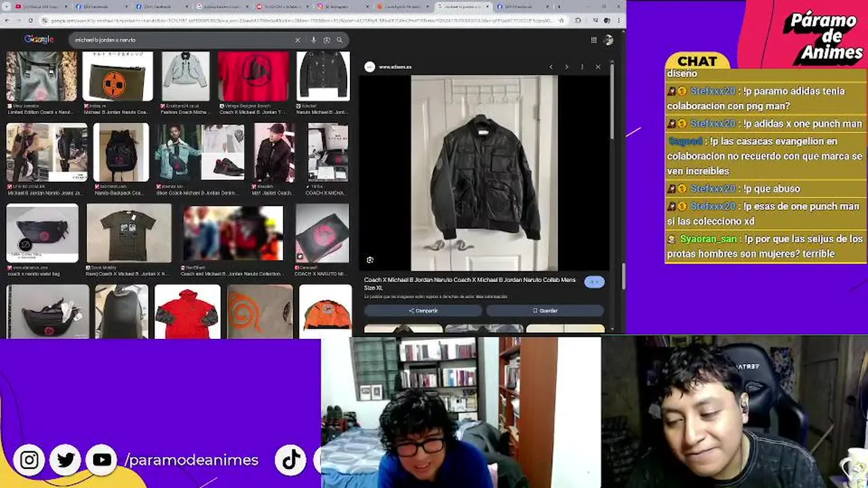Click 'adidas x one punch man' message
Image resolution: width=868 pixels, height=488 pixels.
click(765, 124)
